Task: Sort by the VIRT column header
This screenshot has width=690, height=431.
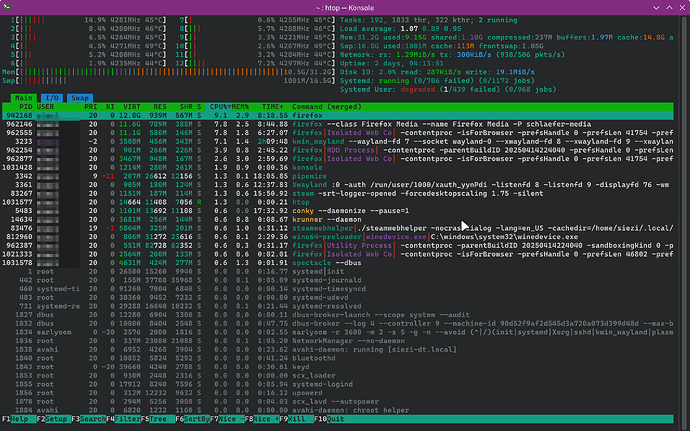Action: (132, 107)
